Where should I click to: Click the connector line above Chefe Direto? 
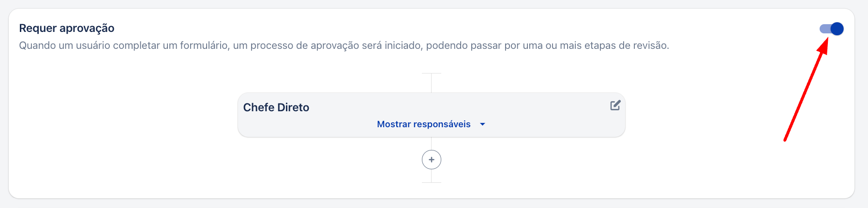coord(432,83)
